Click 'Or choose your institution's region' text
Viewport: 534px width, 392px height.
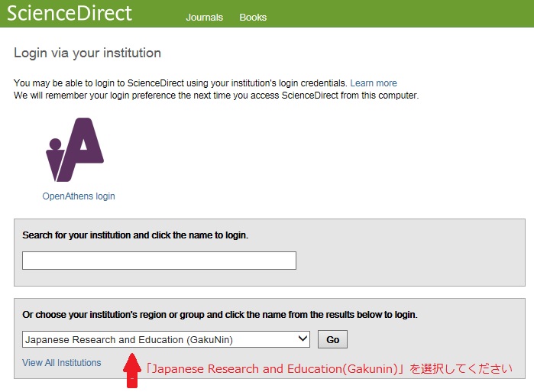(x=220, y=315)
